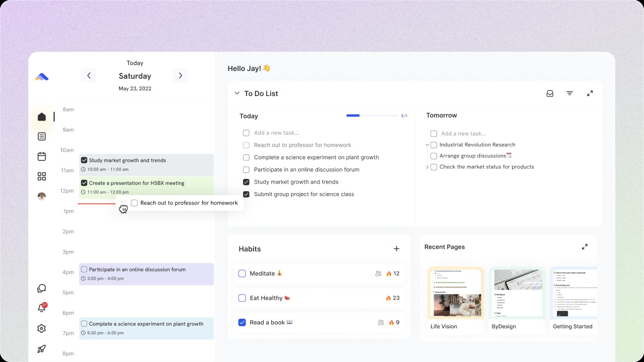Open the To Do List inbox icon

(x=550, y=93)
